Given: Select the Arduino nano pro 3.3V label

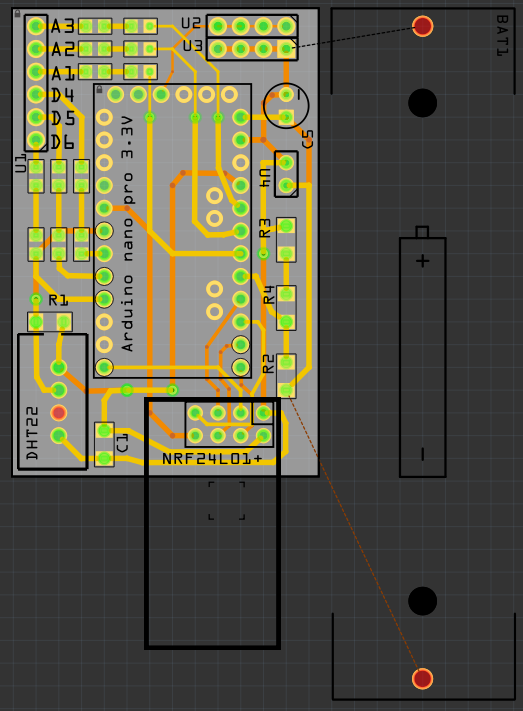Looking at the screenshot, I should coord(127,234).
